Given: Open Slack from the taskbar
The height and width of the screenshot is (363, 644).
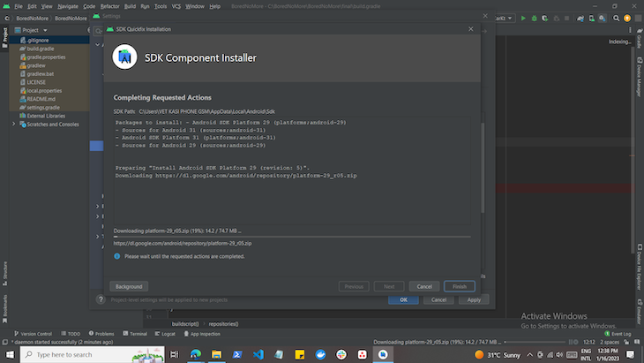Looking at the screenshot, I should click(341, 354).
